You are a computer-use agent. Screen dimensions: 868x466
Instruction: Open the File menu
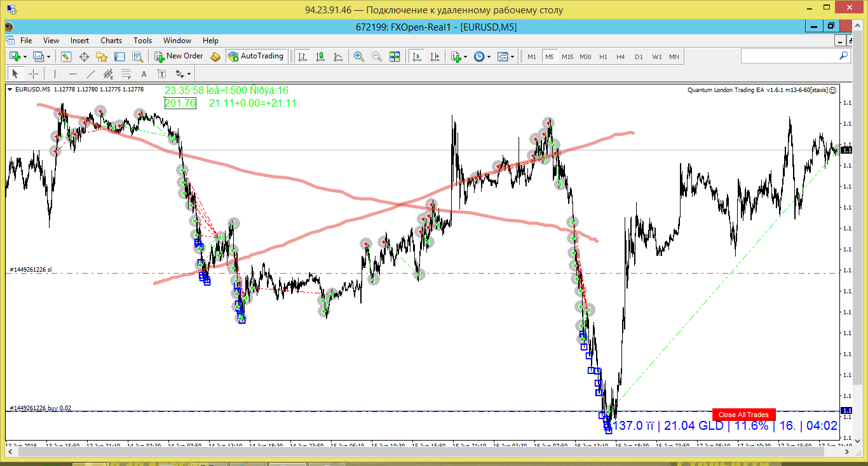[26, 40]
